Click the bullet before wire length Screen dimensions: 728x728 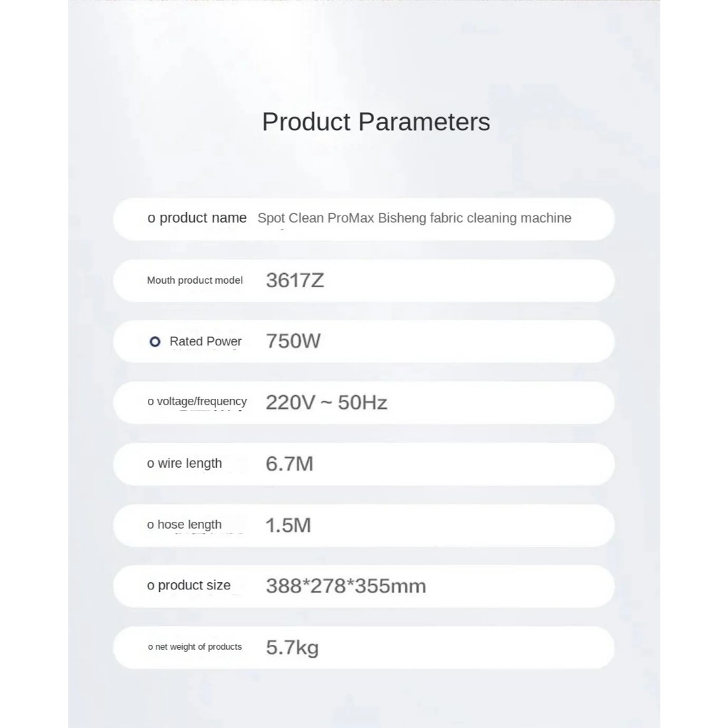pos(151,464)
